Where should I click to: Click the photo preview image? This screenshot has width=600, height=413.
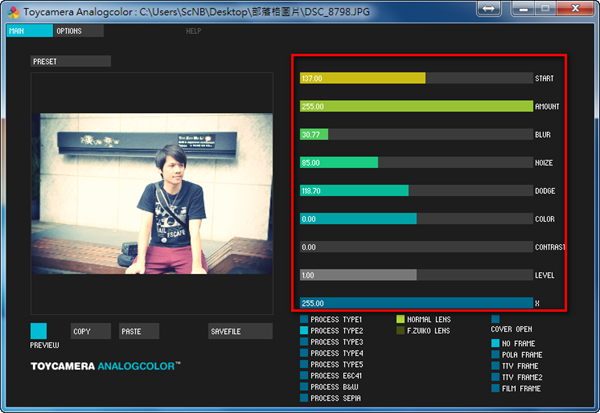tap(152, 193)
